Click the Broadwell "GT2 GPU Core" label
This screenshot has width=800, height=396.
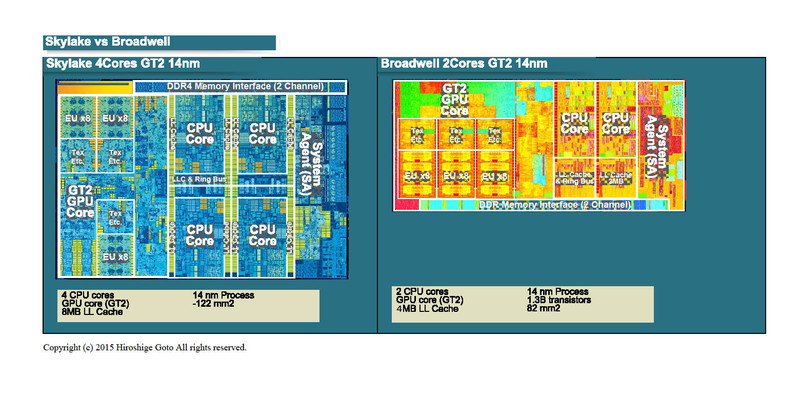click(455, 100)
